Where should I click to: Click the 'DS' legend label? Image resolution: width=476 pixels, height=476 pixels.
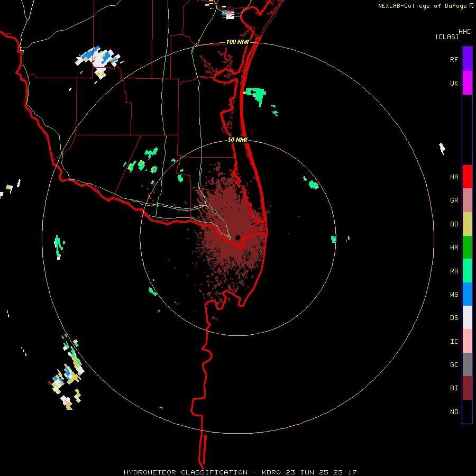pyautogui.click(x=454, y=317)
